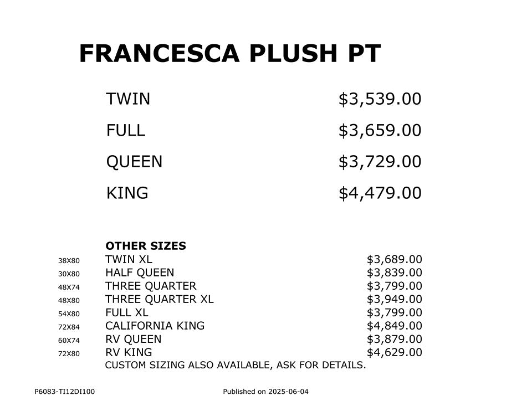Select the TWIN size label

click(128, 99)
